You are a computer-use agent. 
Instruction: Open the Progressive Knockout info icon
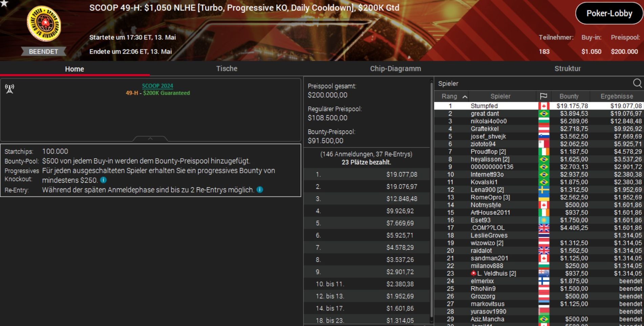point(104,180)
